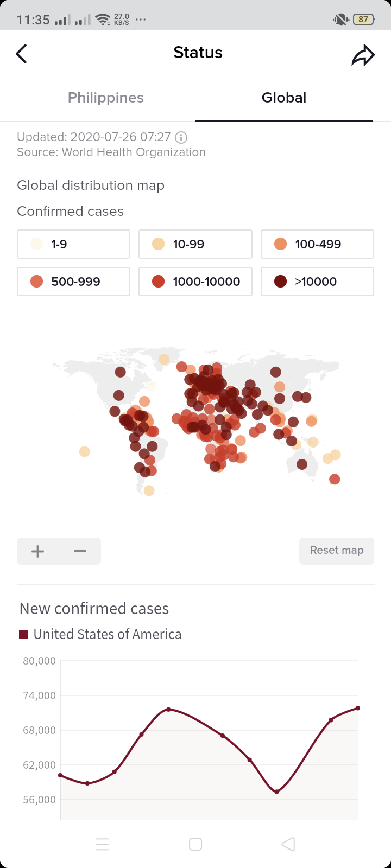The image size is (391, 868).
Task: Toggle the 100-499 cases legend filter
Action: coord(317,244)
